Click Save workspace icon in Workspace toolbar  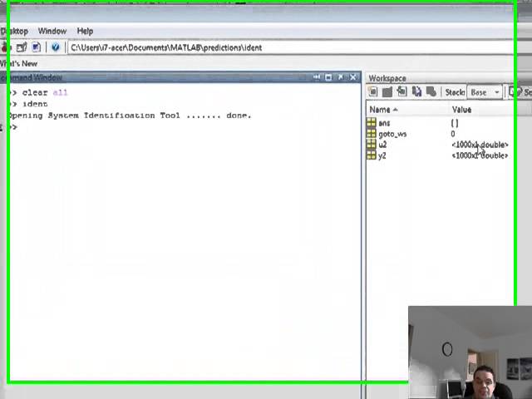coord(416,92)
